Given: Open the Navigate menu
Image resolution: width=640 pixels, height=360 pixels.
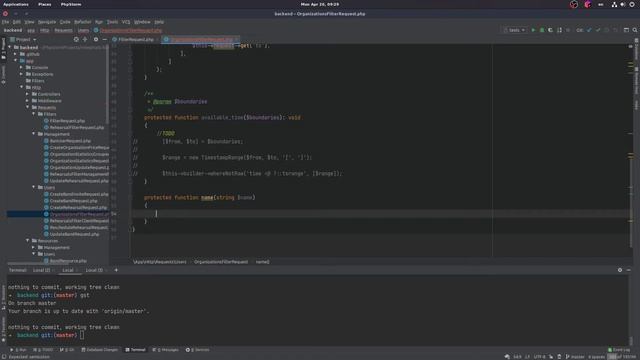Looking at the screenshot, I should (47, 22).
